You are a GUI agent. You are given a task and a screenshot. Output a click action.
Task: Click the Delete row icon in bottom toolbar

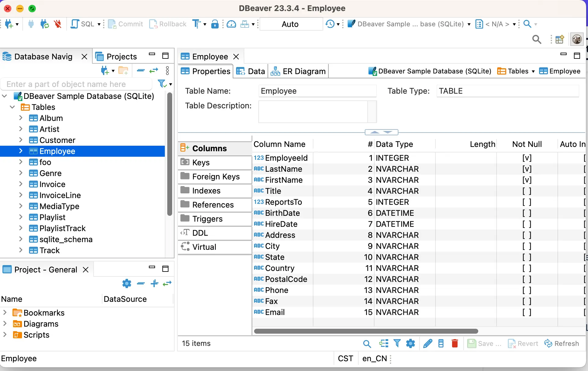454,343
